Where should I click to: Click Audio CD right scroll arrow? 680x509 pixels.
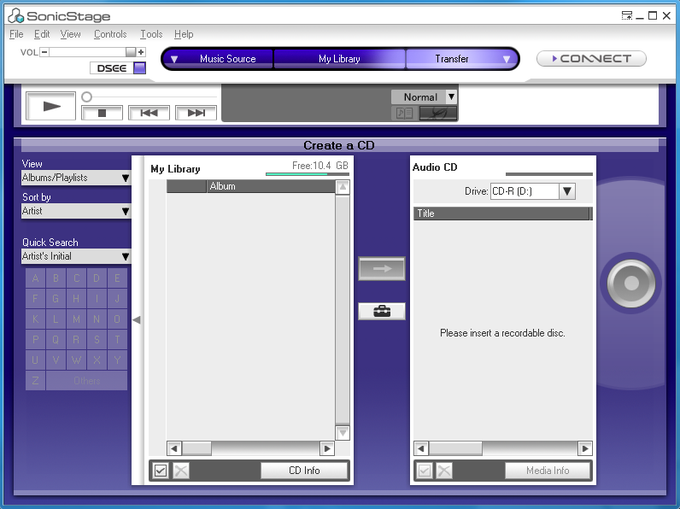pyautogui.click(x=585, y=448)
